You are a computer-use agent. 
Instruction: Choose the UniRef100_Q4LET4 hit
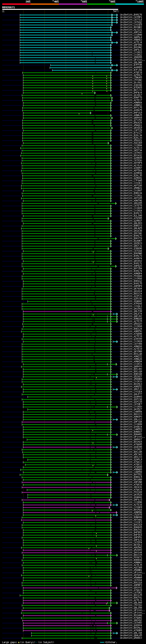pyautogui.click(x=131, y=314)
